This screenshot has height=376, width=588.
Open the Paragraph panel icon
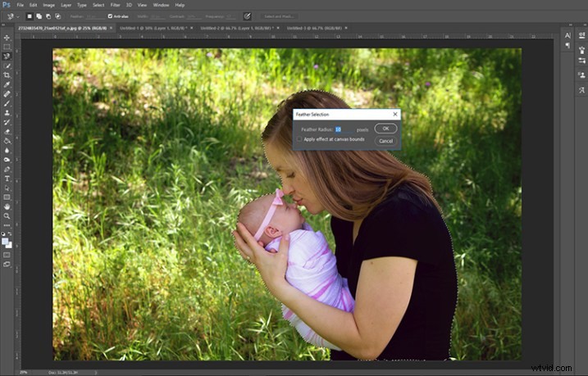click(567, 45)
